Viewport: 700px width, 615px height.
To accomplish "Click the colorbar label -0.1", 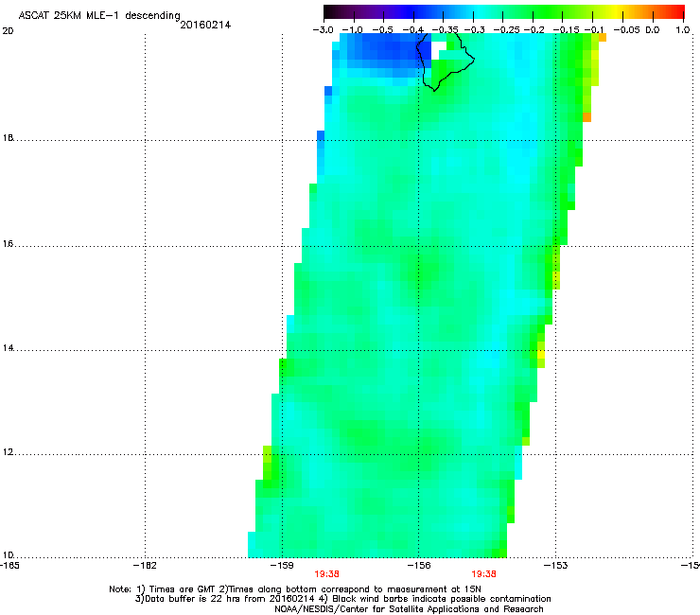I will 594,30.
